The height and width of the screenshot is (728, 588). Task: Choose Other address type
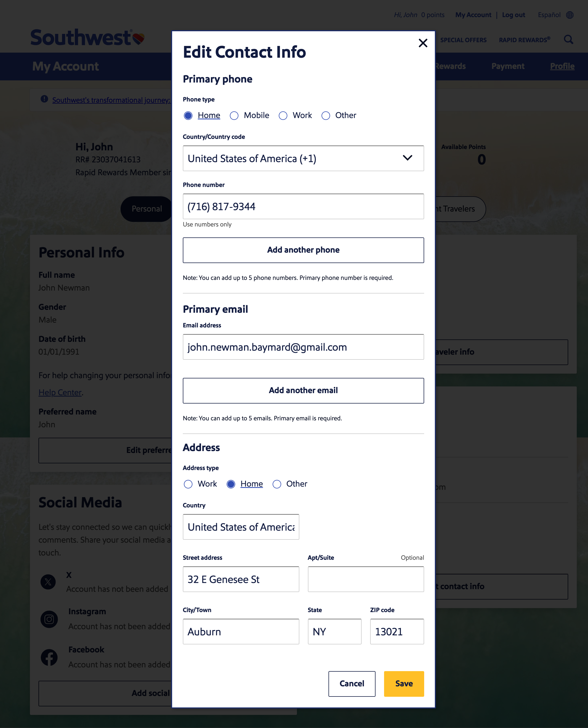(277, 484)
